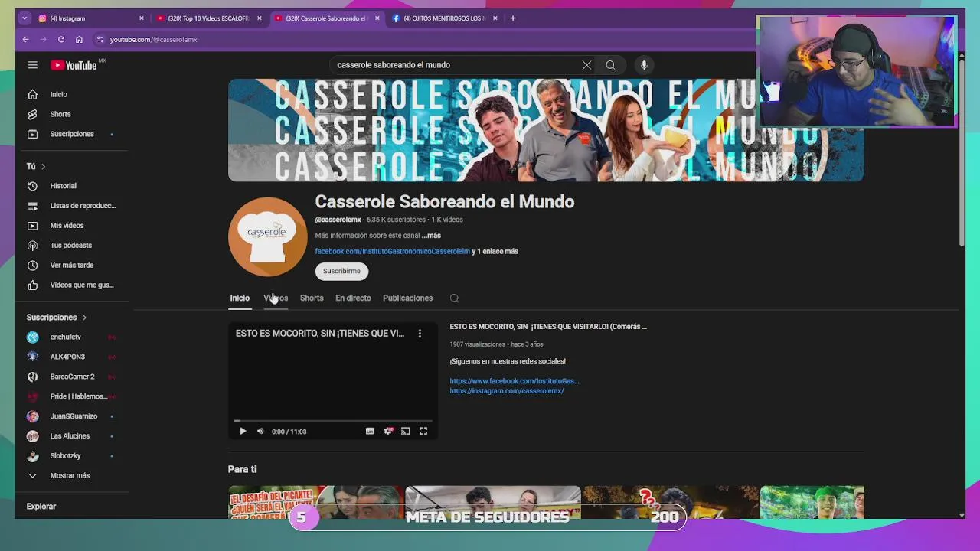Image resolution: width=980 pixels, height=551 pixels.
Task: Clear the search box with X
Action: point(586,65)
